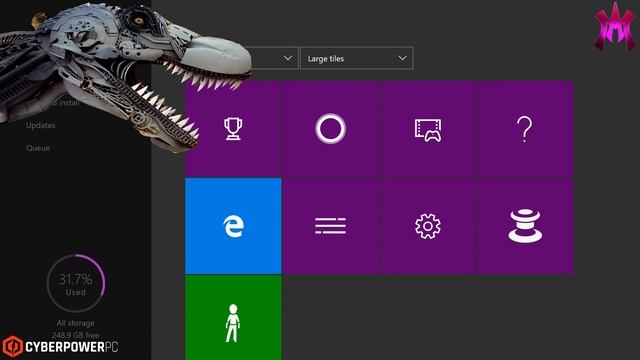
Task: Open the purple tile with text lines icon
Action: click(x=331, y=226)
